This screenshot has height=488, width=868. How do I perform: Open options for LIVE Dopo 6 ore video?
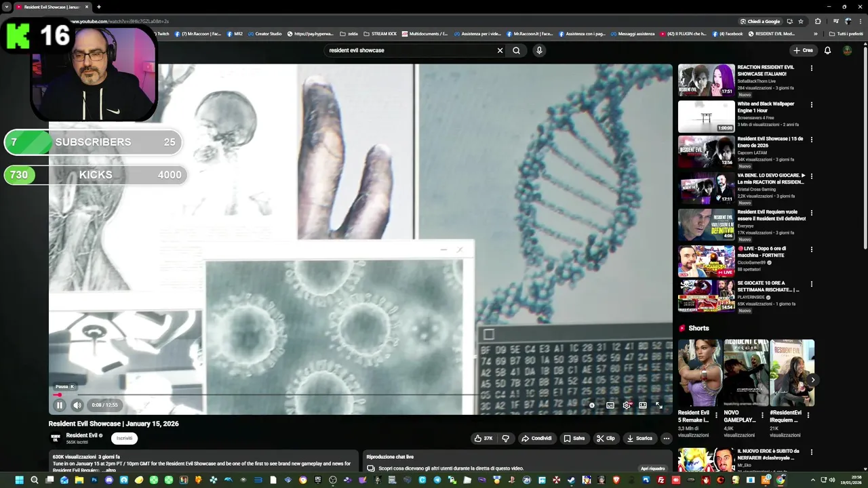(x=812, y=249)
